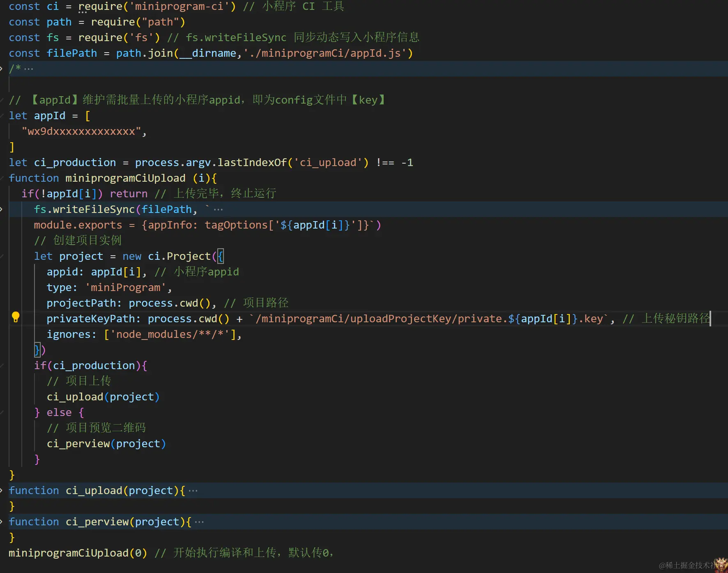Click the "path" string in require("path")
The width and height of the screenshot is (728, 573).
160,22
